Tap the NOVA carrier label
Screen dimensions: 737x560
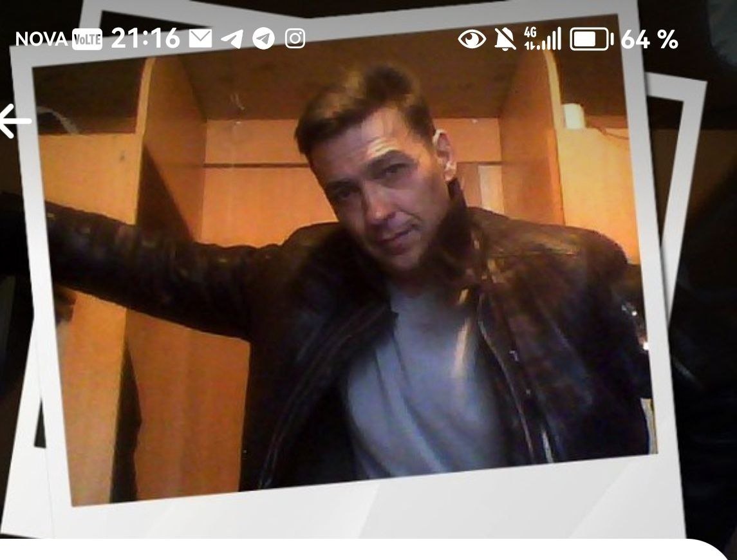(42, 39)
